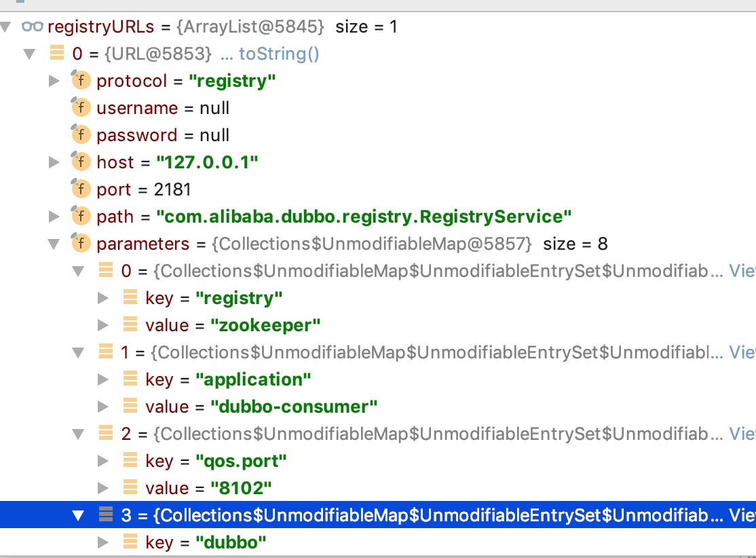Click the field icon beside path
Image resolution: width=756 pixels, height=558 pixels.
coord(81,216)
